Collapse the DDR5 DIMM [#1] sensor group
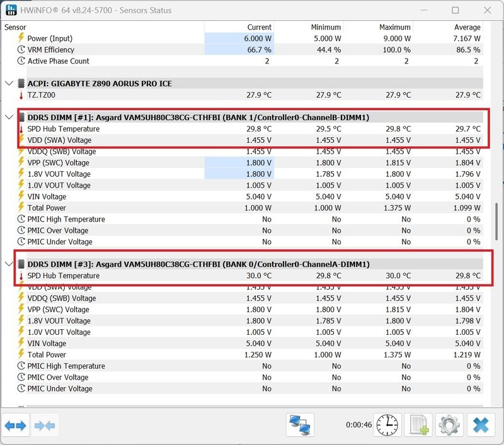Viewport: 504px width, 445px height. pyautogui.click(x=9, y=118)
